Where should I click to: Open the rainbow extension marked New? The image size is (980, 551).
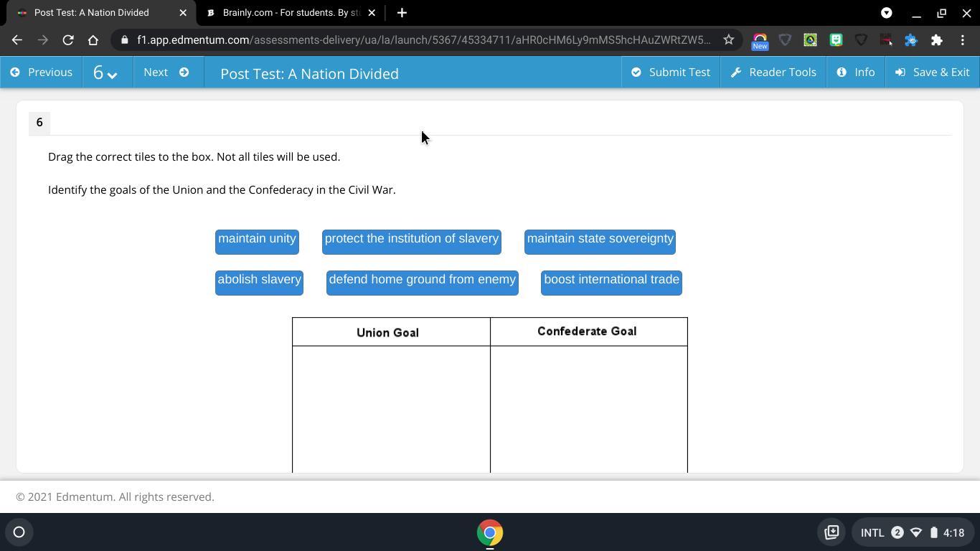pos(760,41)
